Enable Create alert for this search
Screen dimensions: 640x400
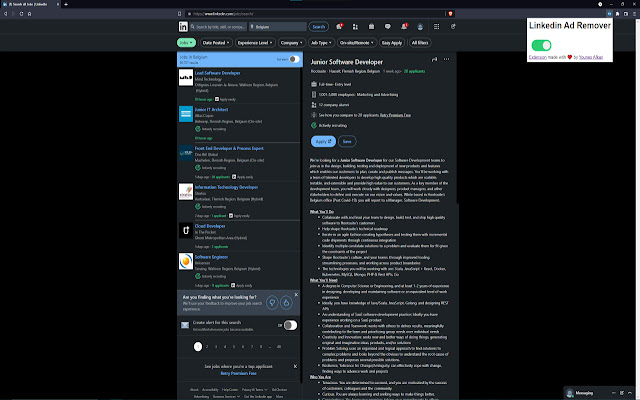289,325
